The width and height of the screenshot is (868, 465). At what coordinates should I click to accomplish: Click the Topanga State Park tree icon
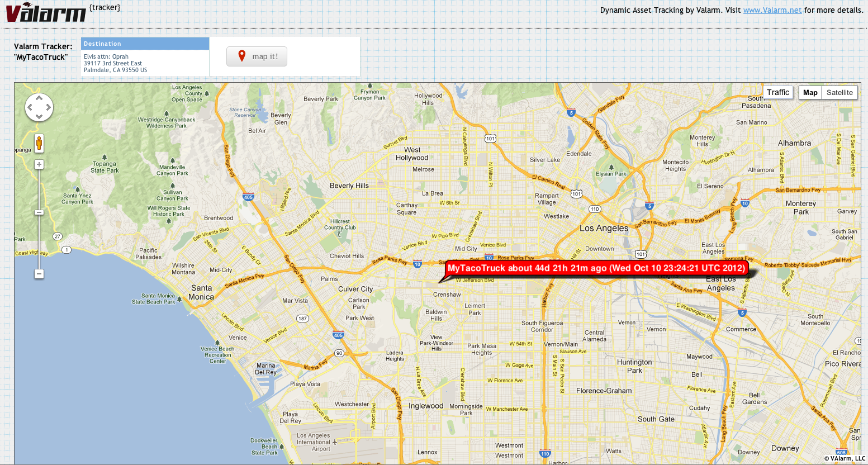[105, 157]
